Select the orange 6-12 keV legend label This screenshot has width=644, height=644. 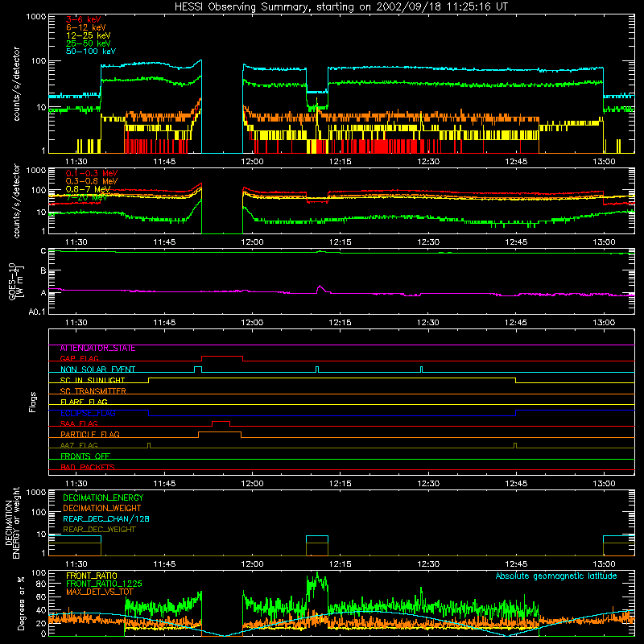[85, 27]
